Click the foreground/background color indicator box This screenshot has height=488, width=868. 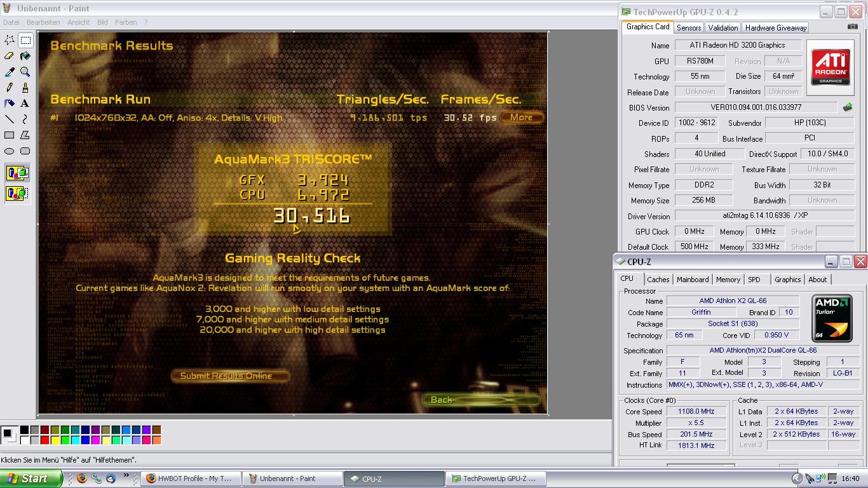pyautogui.click(x=9, y=435)
